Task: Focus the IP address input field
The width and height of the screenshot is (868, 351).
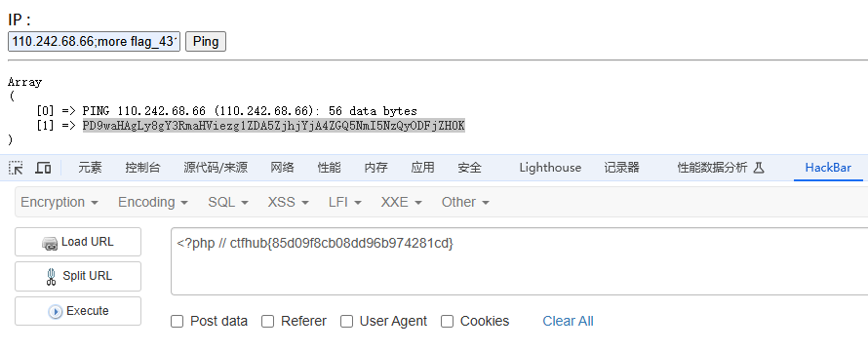Action: coord(94,42)
